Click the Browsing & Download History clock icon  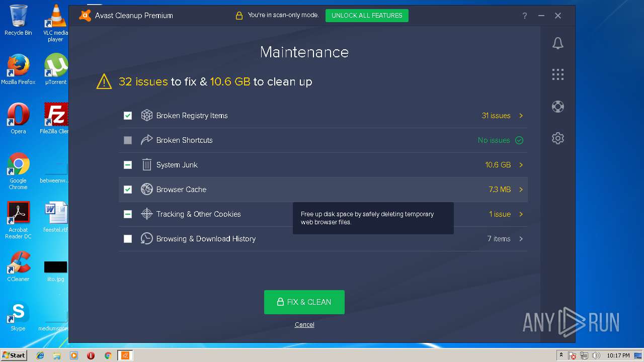pos(146,239)
